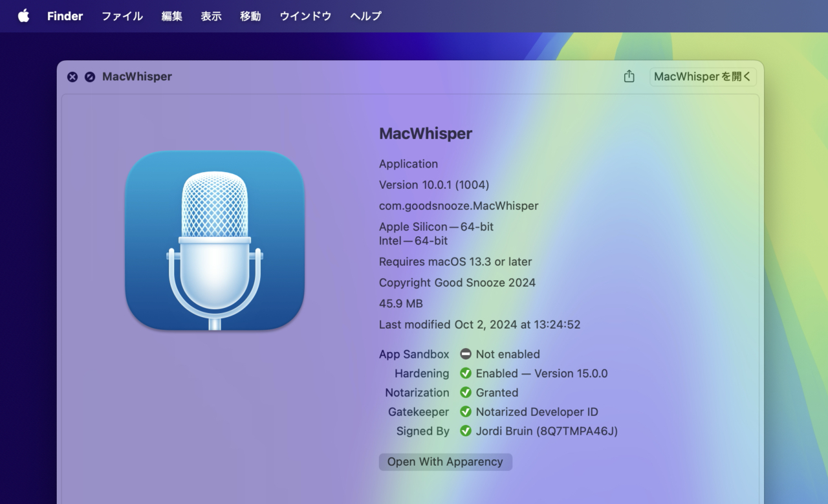Click Requires macOS 13.3 or later
Viewport: 828px width, 504px height.
(455, 262)
